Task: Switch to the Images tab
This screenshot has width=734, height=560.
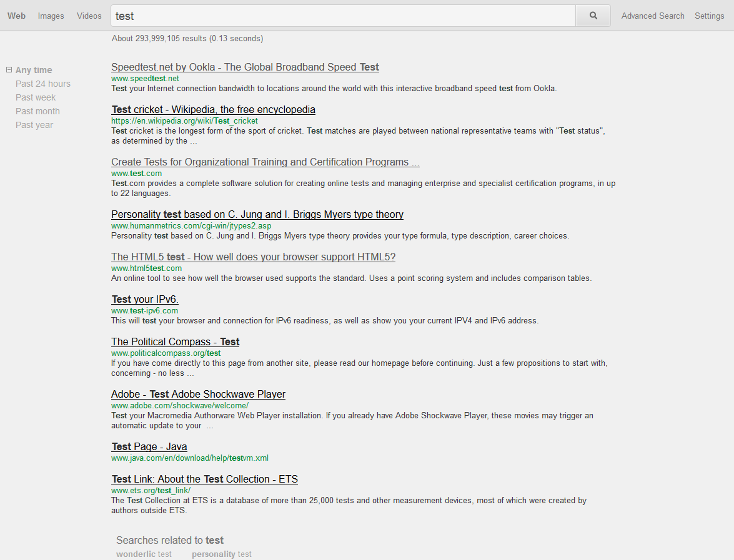Action: 51,16
